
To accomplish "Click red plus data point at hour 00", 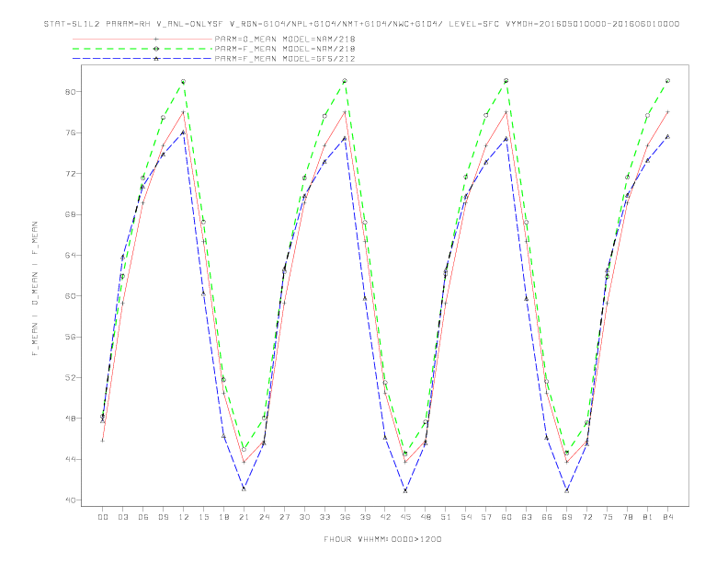I will pyautogui.click(x=103, y=441).
